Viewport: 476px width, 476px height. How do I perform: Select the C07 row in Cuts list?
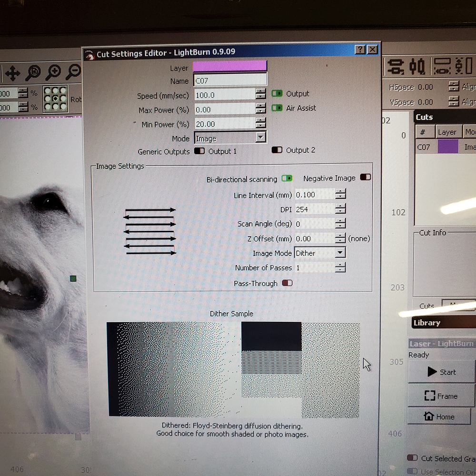point(445,147)
